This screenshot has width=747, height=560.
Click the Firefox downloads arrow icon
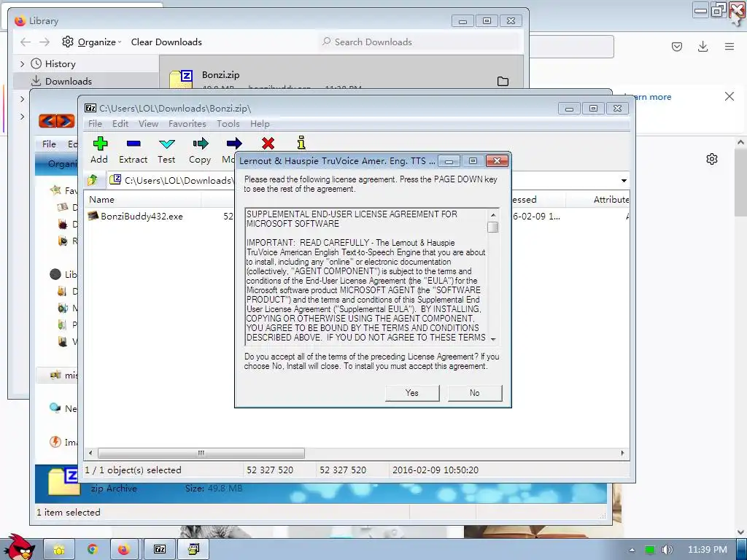[x=703, y=47]
